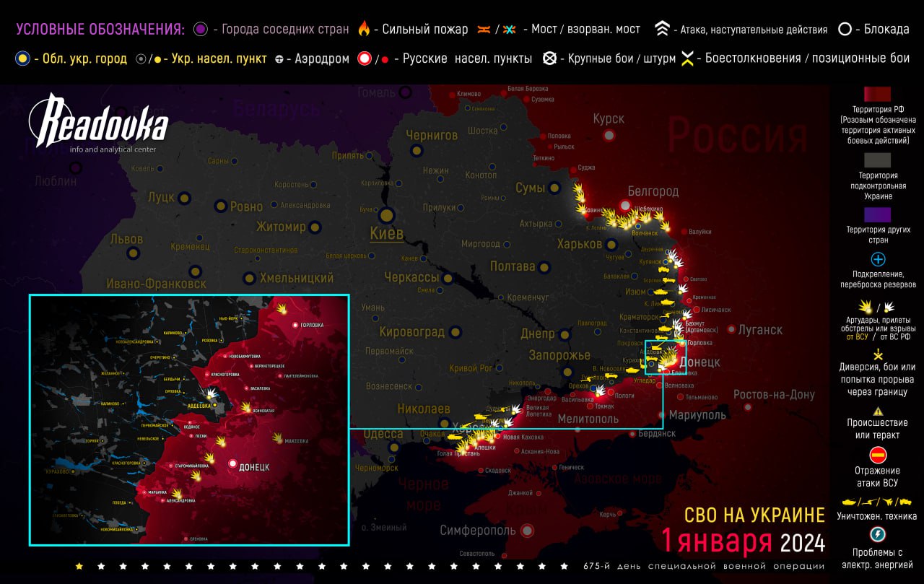Image resolution: width=924 pixels, height=584 pixels.
Task: Click the yellow crossed-swords clashes icon
Action: [x=688, y=59]
